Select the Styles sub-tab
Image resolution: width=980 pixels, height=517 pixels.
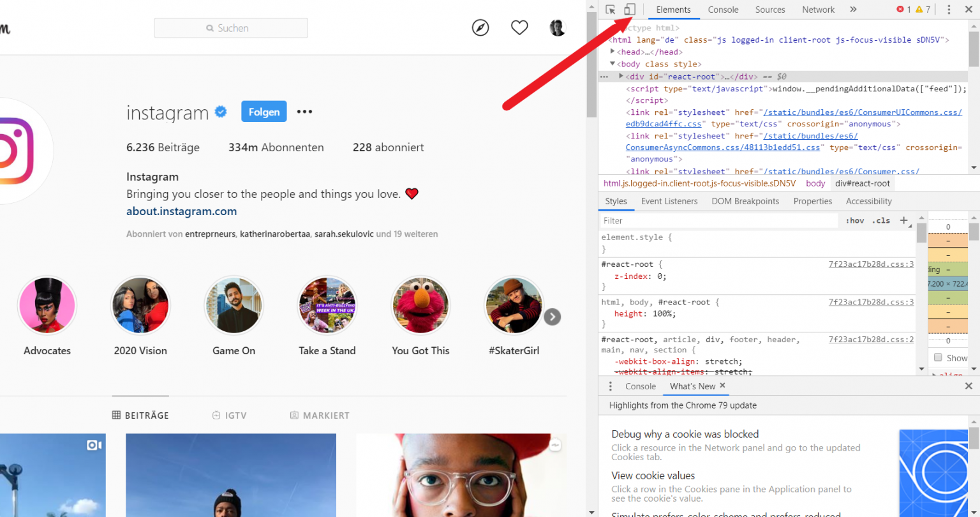point(616,201)
